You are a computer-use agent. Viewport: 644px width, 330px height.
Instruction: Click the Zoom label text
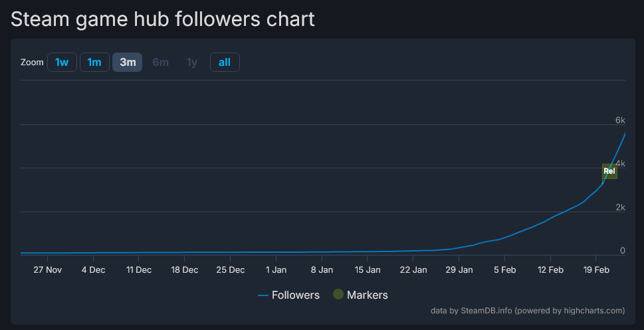click(32, 63)
